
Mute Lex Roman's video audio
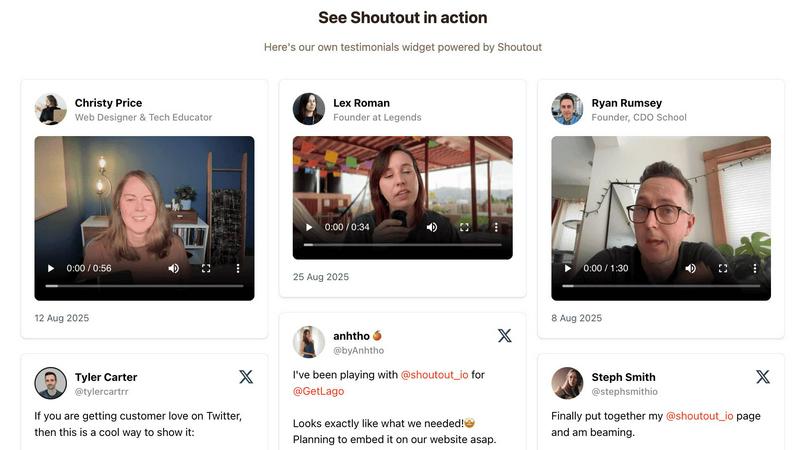pyautogui.click(x=432, y=227)
